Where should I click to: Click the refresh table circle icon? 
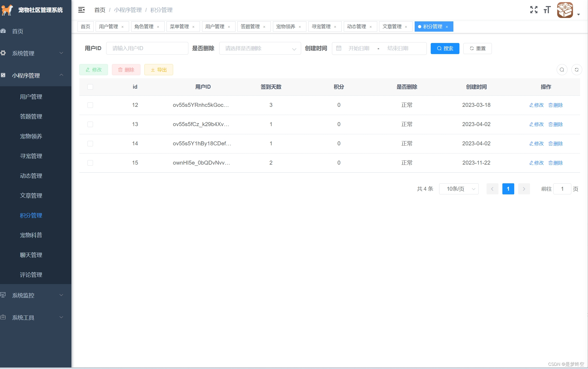click(577, 70)
